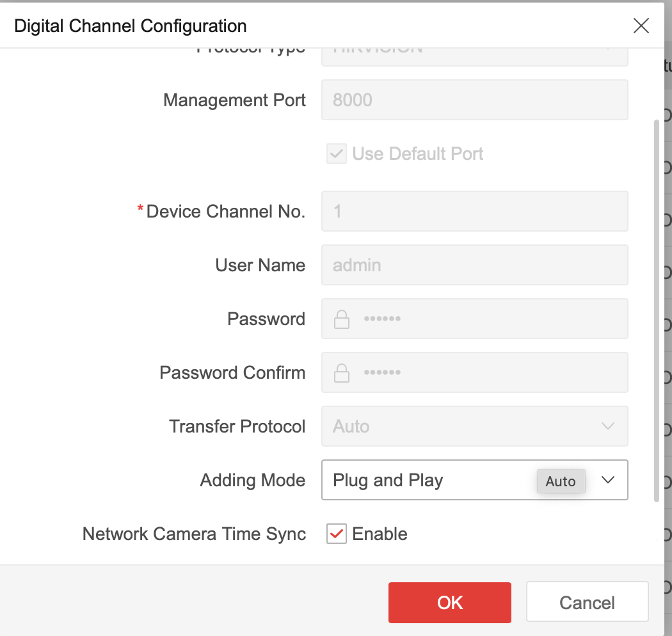The image size is (672, 636).
Task: Close the Digital Channel Configuration dialog
Action: [x=641, y=26]
